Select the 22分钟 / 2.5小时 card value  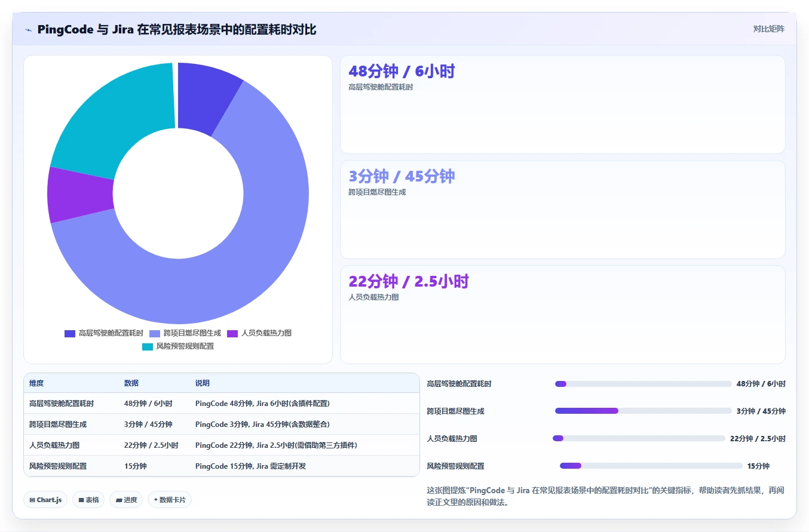pos(409,281)
